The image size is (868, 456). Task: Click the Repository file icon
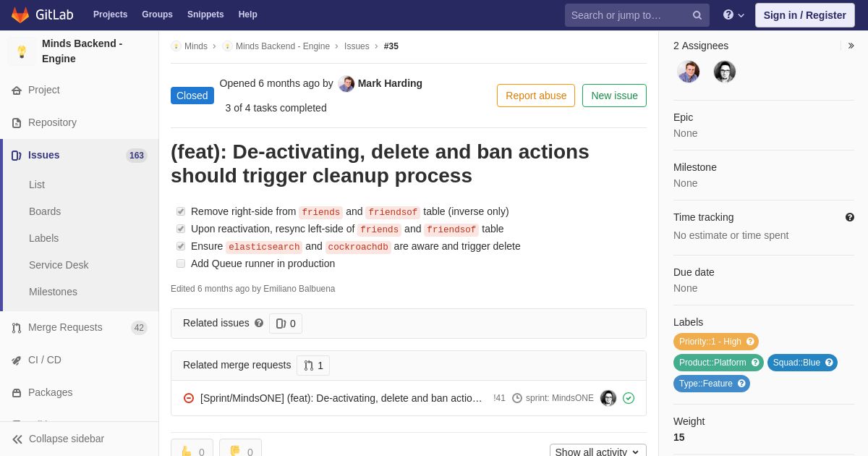tap(17, 123)
